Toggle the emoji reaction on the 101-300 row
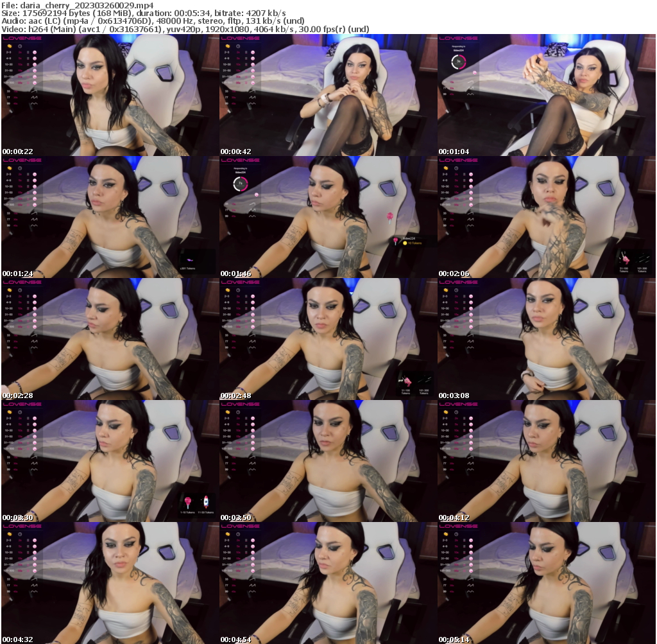This screenshot has height=644, width=657. pos(35,82)
